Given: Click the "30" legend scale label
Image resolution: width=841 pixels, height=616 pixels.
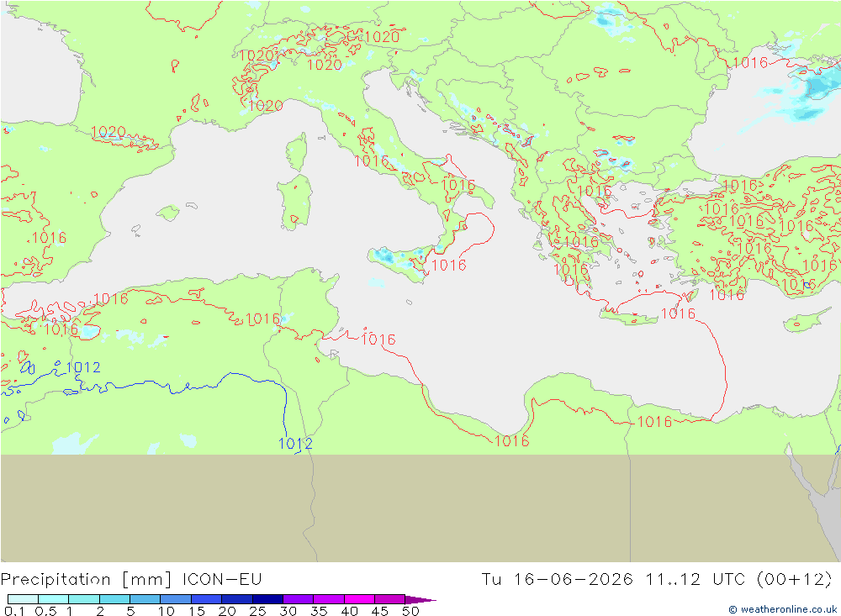Looking at the screenshot, I should [288, 611].
